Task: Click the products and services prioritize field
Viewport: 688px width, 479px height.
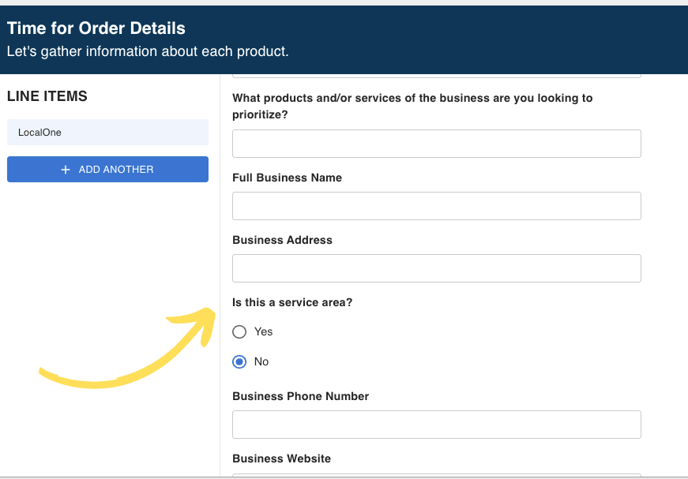Action: click(436, 144)
